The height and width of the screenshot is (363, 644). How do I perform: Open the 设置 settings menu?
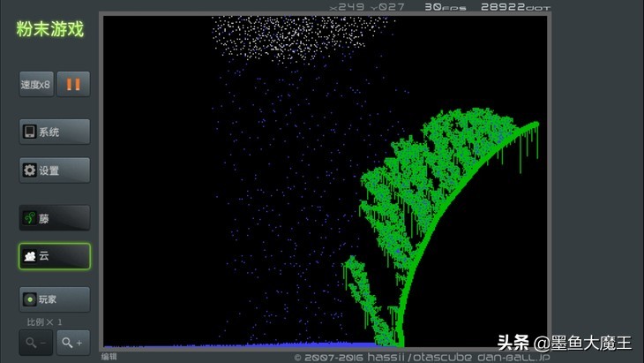click(55, 170)
